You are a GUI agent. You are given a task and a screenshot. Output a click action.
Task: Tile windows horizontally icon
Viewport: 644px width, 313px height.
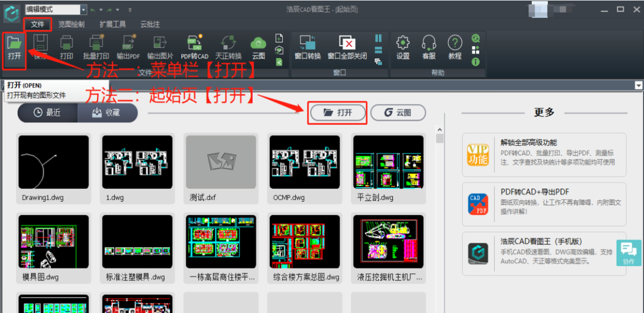[x=378, y=50]
